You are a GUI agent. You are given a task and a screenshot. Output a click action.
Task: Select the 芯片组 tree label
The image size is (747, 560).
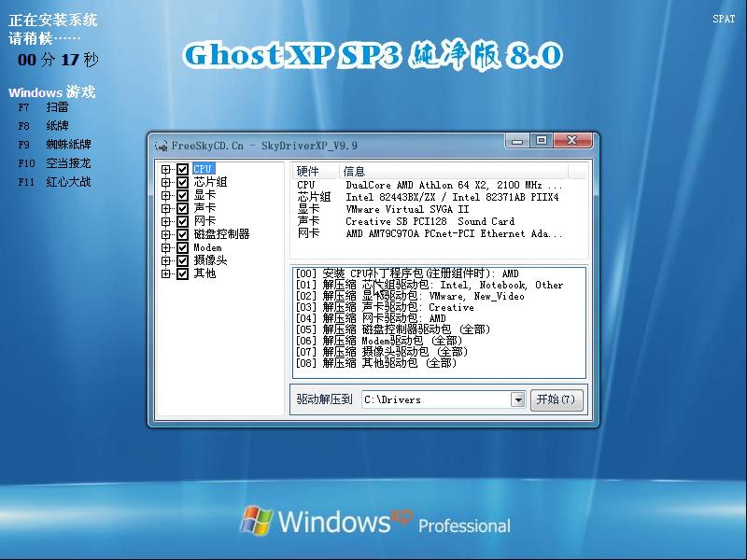point(210,182)
